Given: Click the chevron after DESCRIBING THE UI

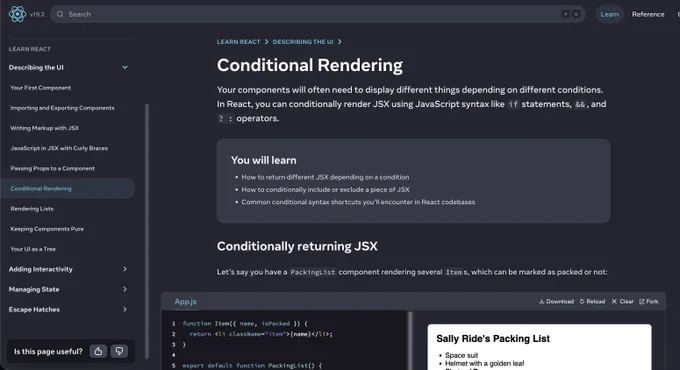Looking at the screenshot, I should click(x=340, y=42).
